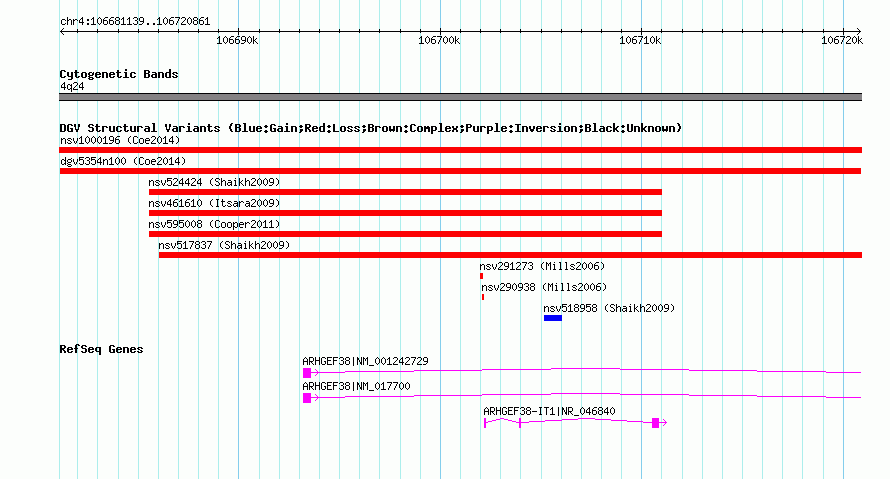This screenshot has height=479, width=890.
Task: Click the 106710k ruler label
Action: (640, 40)
